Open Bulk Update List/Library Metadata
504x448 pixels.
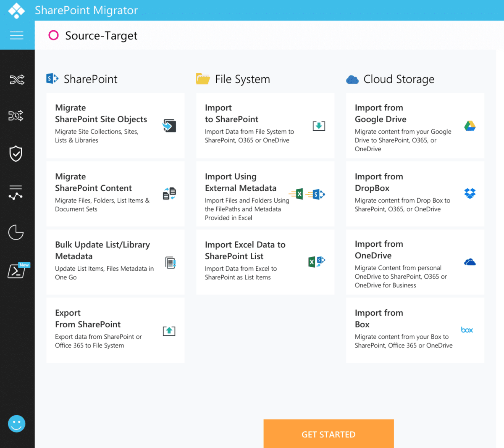click(x=115, y=262)
